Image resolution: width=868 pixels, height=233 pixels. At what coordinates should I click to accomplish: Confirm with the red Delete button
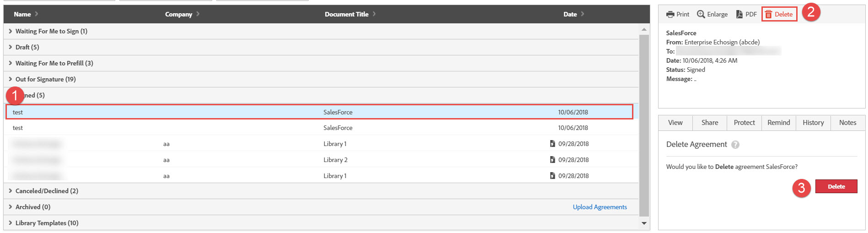point(836,186)
